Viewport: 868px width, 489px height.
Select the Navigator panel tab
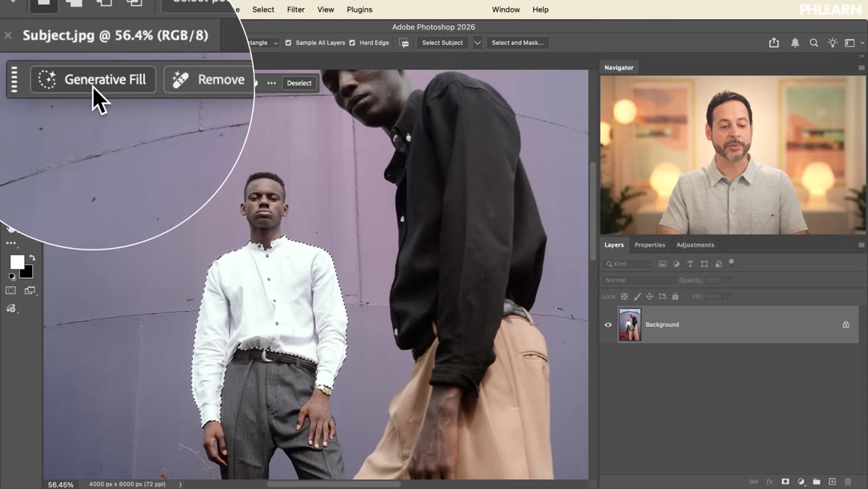[x=618, y=67]
